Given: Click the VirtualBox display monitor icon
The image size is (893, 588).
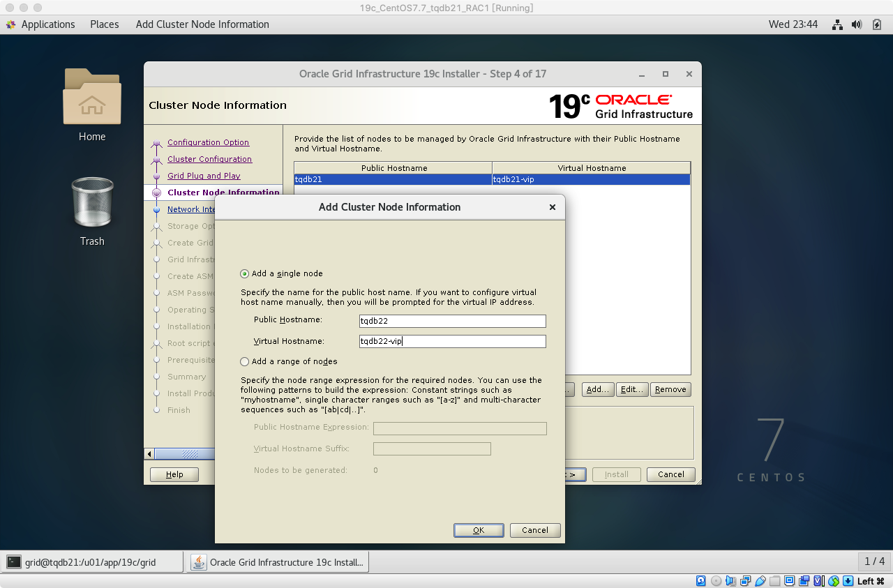Looking at the screenshot, I should (790, 580).
